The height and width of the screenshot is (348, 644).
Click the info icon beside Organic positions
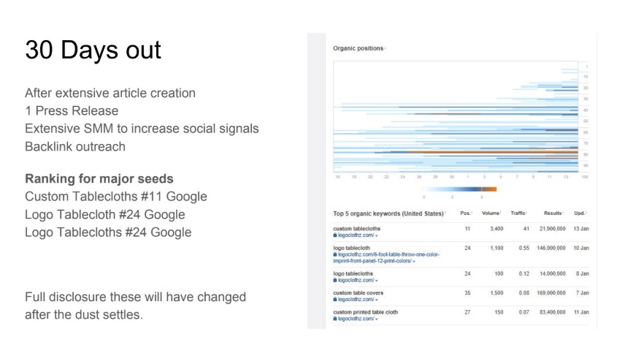pyautogui.click(x=386, y=48)
